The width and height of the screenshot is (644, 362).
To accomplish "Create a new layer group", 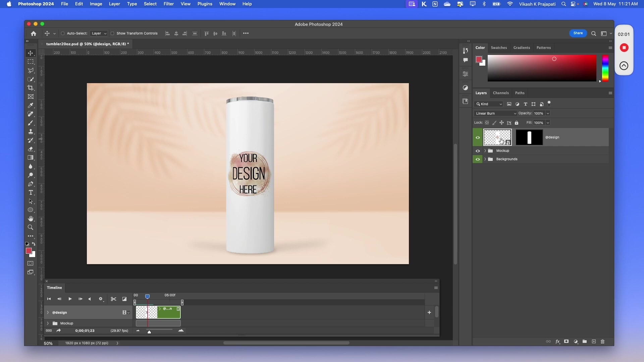I will pos(585,342).
